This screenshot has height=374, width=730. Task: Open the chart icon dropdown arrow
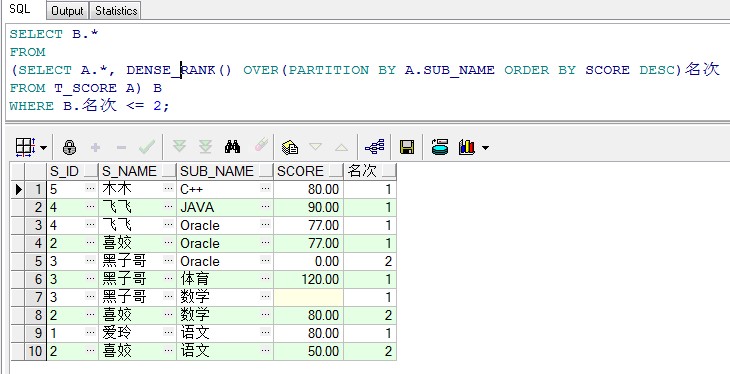(486, 148)
